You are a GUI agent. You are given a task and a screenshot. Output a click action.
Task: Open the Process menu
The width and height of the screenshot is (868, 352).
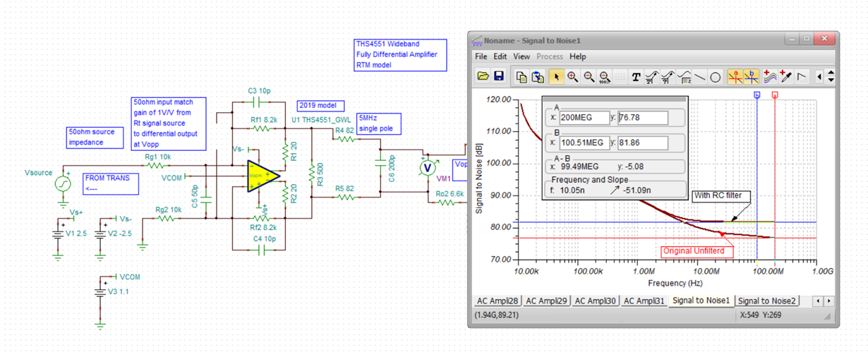(x=550, y=56)
